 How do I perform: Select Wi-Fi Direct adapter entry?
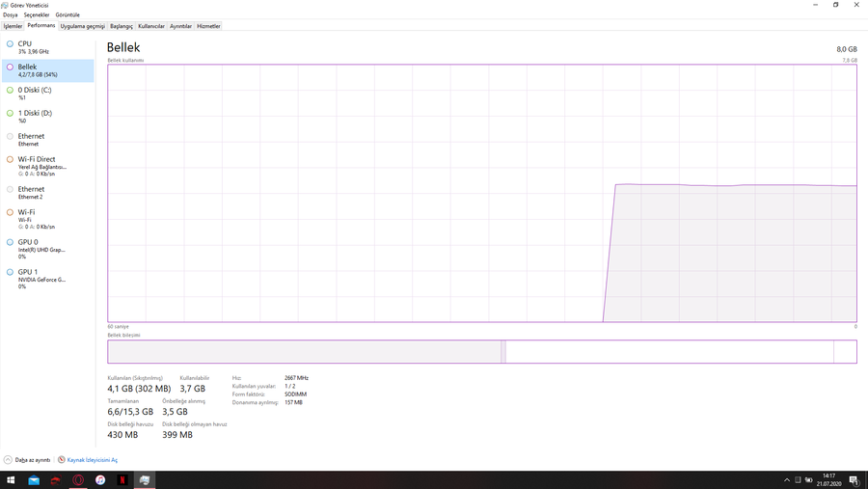(x=47, y=166)
